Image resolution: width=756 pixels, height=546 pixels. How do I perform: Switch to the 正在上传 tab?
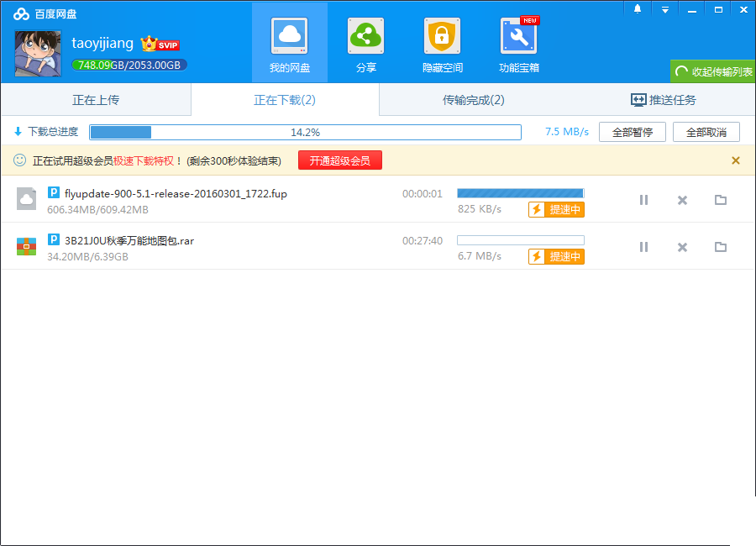[x=96, y=100]
